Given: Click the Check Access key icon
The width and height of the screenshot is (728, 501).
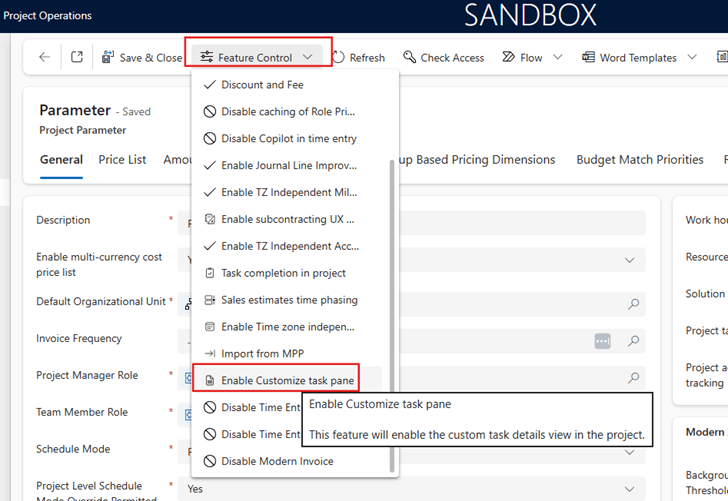Looking at the screenshot, I should [x=410, y=58].
